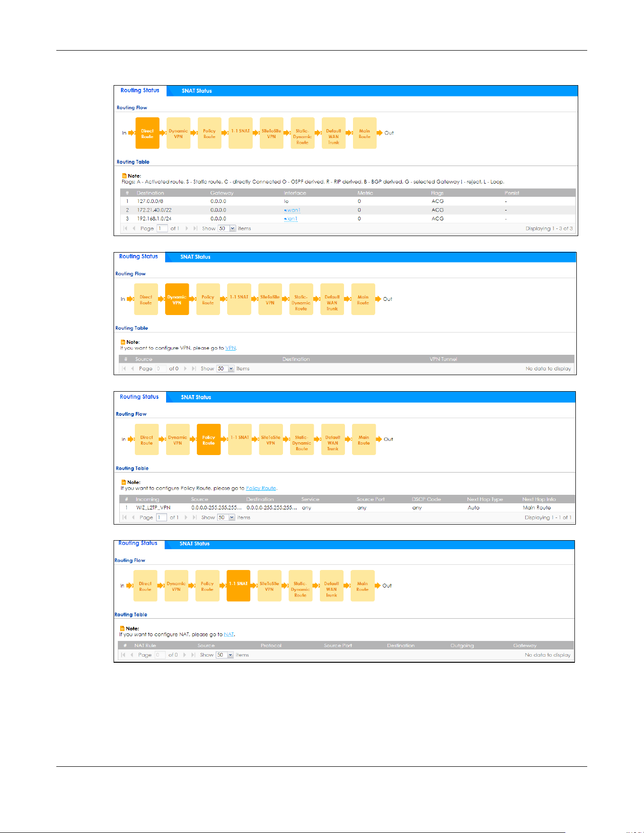This screenshot has height=833, width=644.
Task: Click the Outgoing column header
Action: coord(462,646)
